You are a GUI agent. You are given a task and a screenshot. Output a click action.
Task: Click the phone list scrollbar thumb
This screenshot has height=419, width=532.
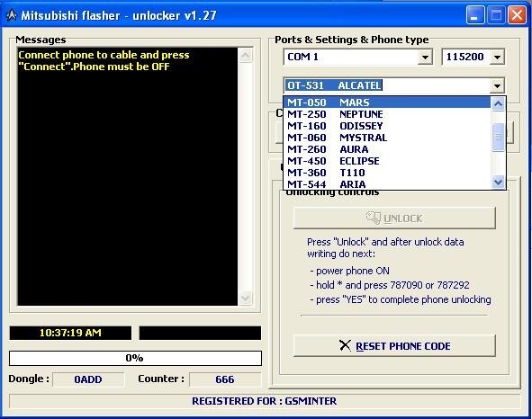498,137
